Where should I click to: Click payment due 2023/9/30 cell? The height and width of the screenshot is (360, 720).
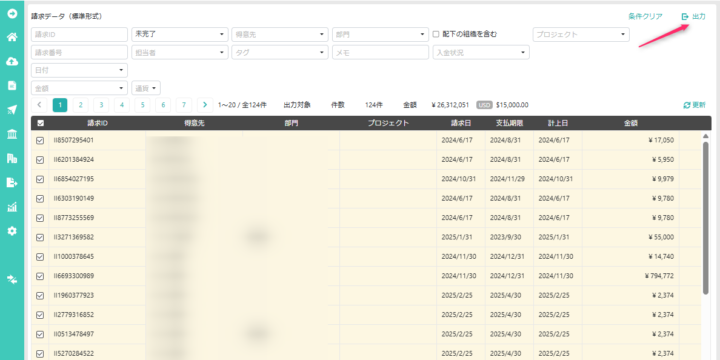tap(509, 237)
